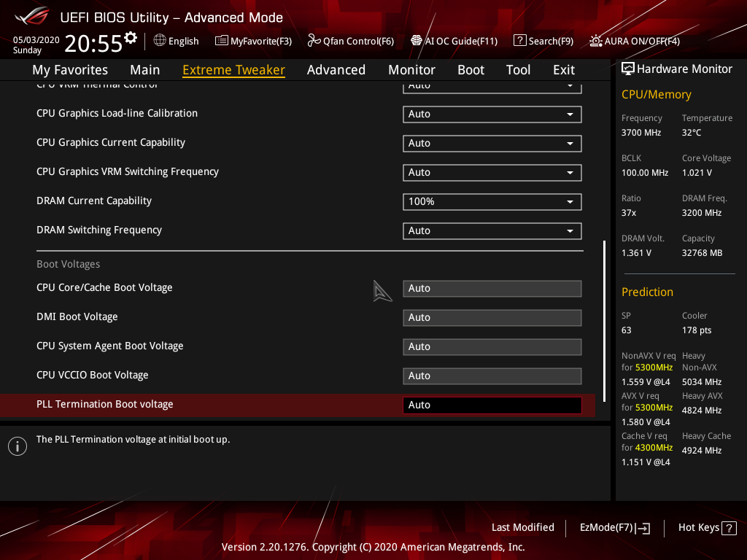The width and height of the screenshot is (747, 560).
Task: Expand CPU Graphics Current Capability dropdown
Action: click(x=492, y=144)
